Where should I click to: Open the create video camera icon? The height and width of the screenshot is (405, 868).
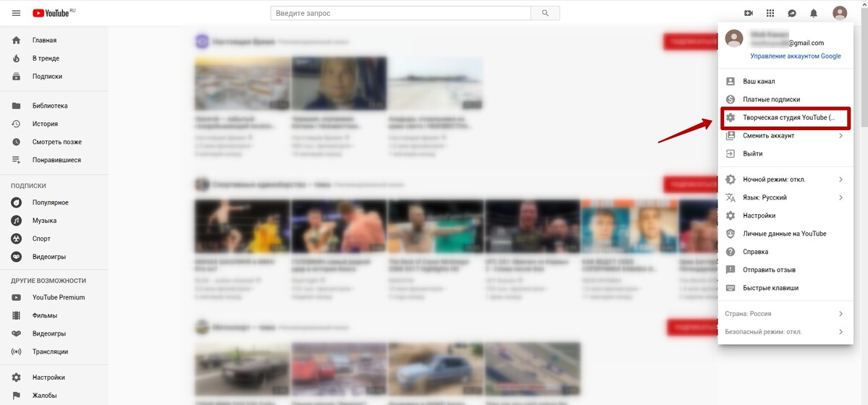click(749, 13)
